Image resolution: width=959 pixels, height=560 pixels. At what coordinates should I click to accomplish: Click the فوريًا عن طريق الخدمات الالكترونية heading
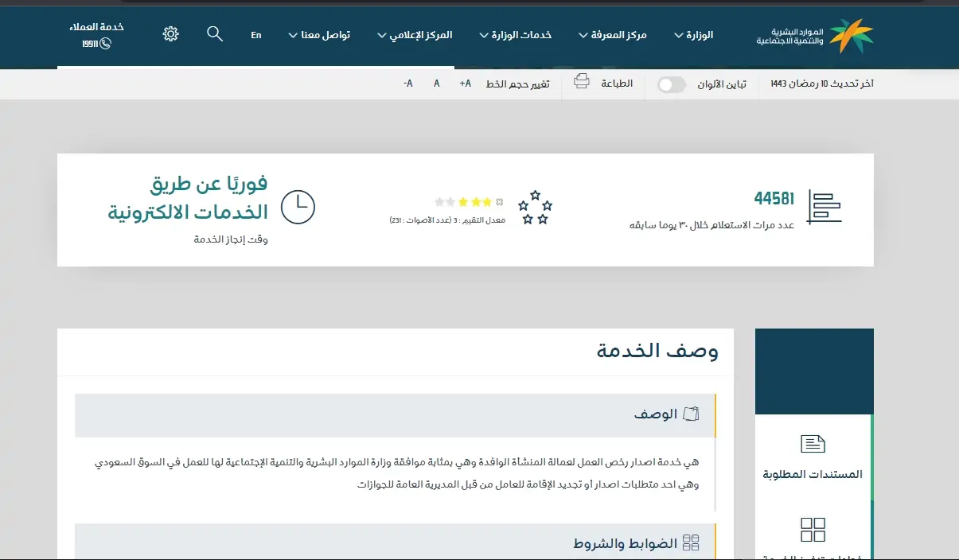tap(189, 198)
